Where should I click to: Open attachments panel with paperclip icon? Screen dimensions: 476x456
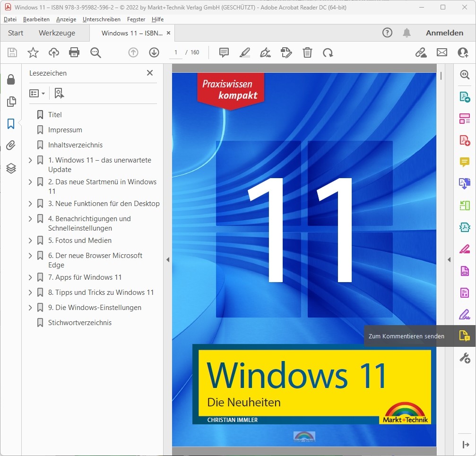pos(11,145)
